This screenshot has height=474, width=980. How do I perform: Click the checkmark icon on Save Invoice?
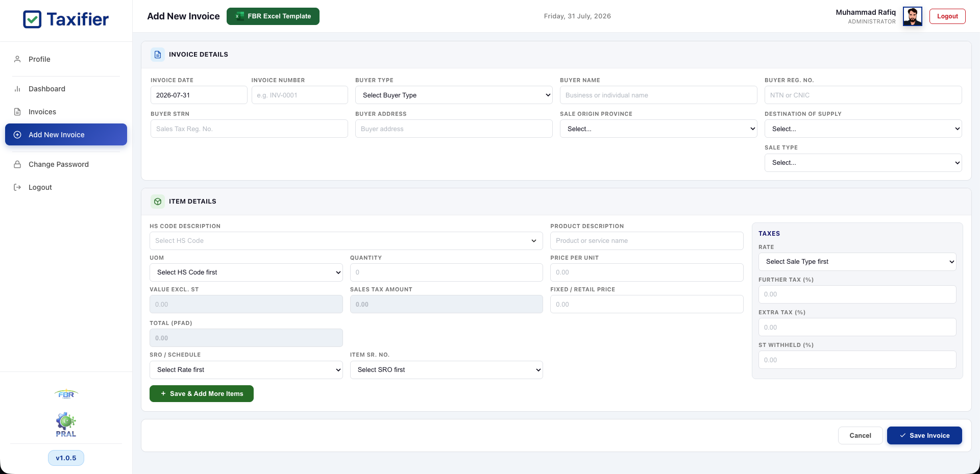coord(903,436)
